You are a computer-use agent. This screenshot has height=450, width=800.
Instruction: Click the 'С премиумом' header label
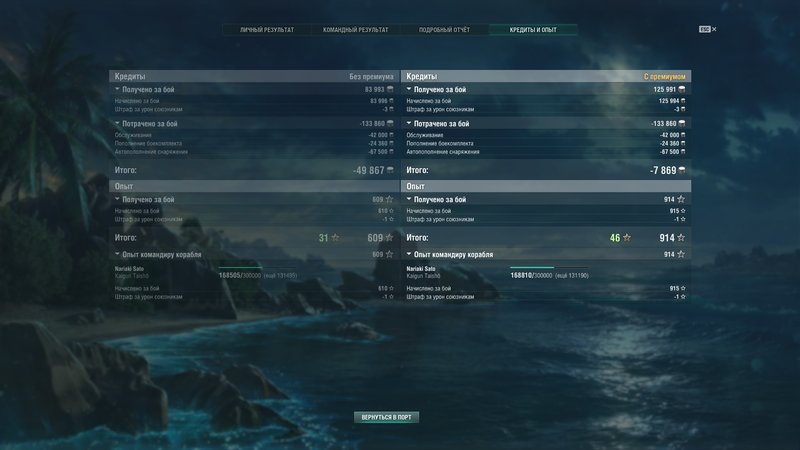point(664,77)
